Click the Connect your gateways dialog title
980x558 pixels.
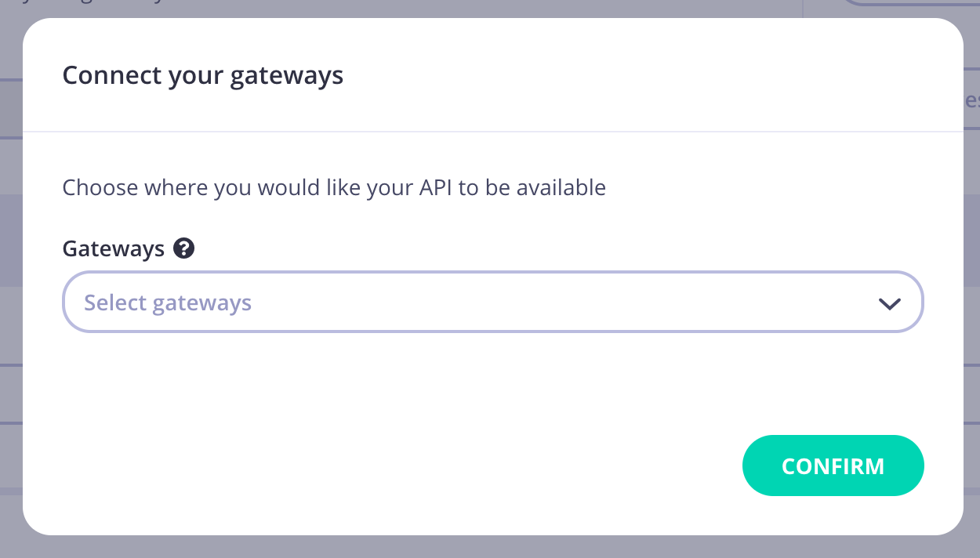pyautogui.click(x=202, y=75)
